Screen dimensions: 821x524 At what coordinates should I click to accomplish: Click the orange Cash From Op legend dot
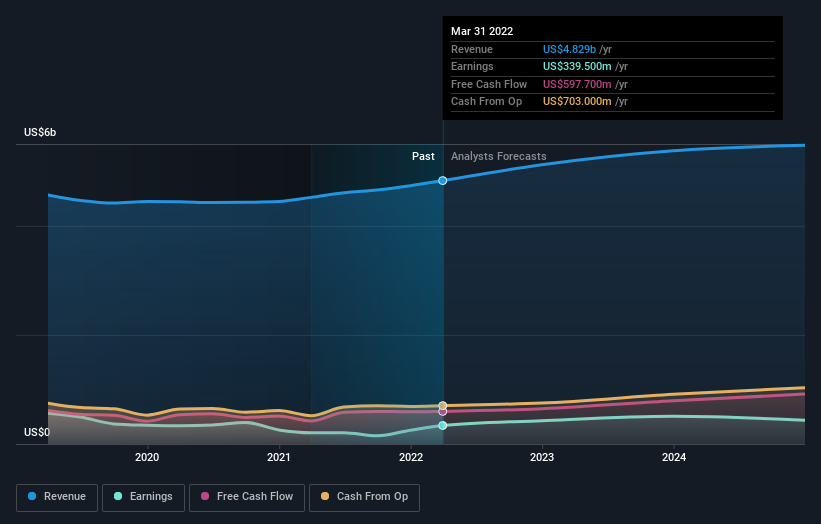(325, 496)
